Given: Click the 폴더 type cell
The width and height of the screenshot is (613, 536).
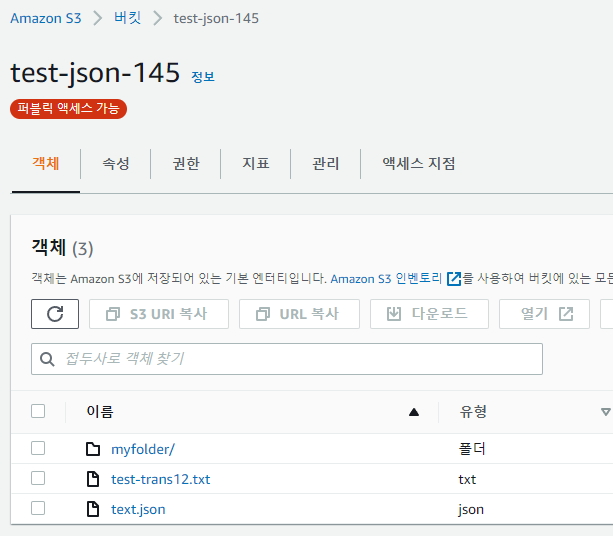Looking at the screenshot, I should [x=472, y=449].
